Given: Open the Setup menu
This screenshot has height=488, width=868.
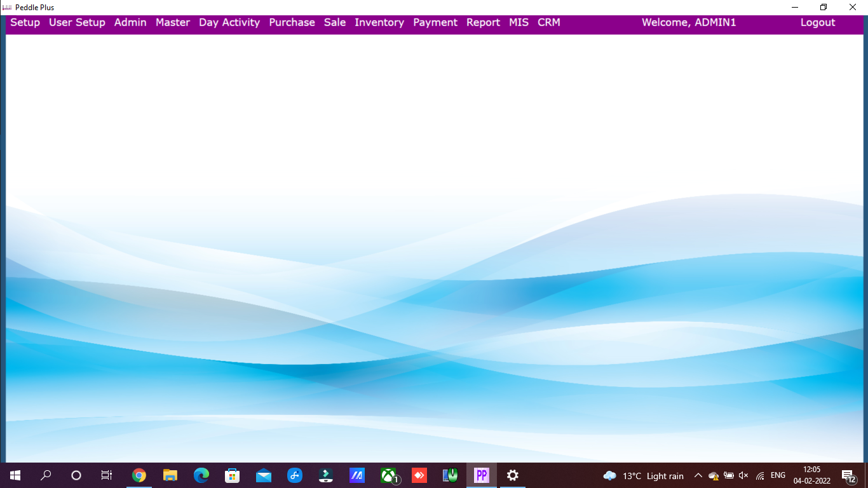Looking at the screenshot, I should [x=25, y=22].
